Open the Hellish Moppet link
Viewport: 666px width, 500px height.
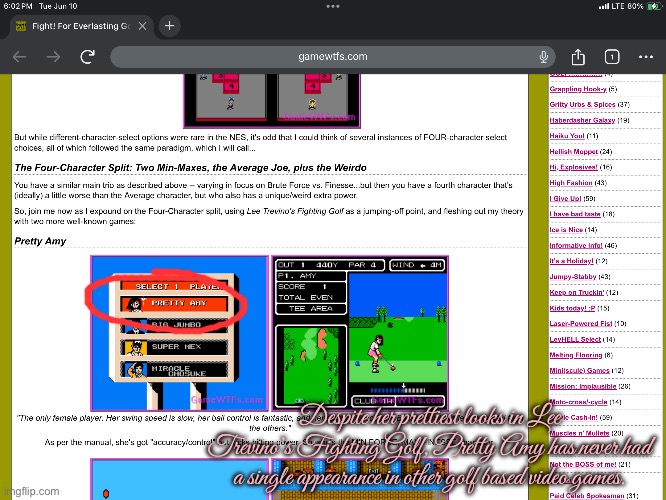pos(574,152)
